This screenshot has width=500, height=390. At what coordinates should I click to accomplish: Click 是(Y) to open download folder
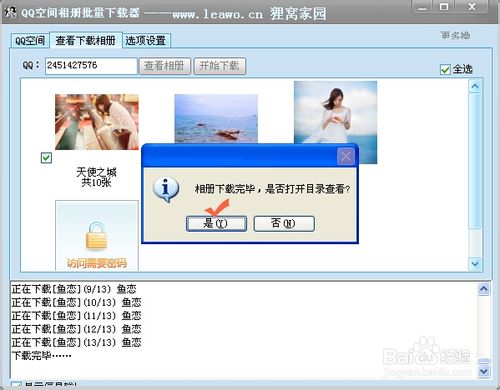(x=216, y=223)
